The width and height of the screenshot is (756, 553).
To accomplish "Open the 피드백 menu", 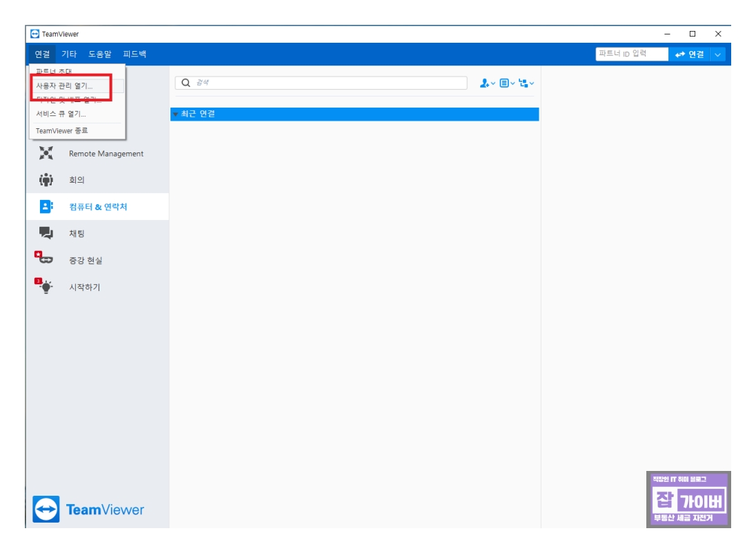I will point(135,54).
